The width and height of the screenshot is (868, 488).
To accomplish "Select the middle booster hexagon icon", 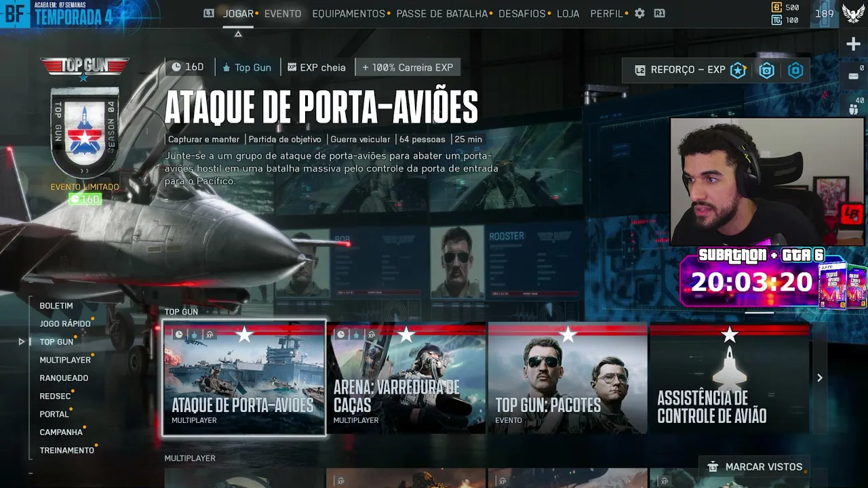I will [x=767, y=70].
